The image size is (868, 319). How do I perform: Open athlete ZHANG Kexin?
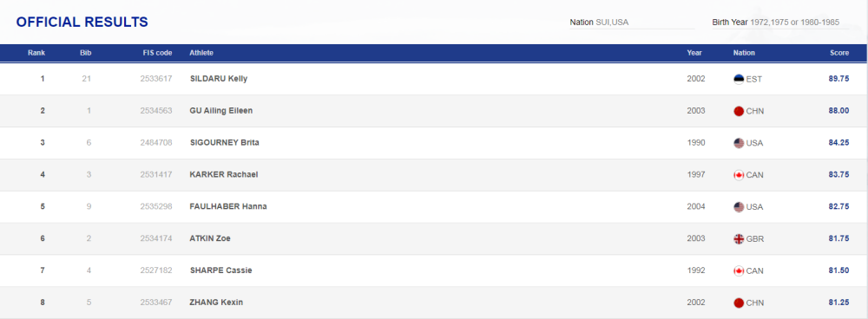pos(216,303)
